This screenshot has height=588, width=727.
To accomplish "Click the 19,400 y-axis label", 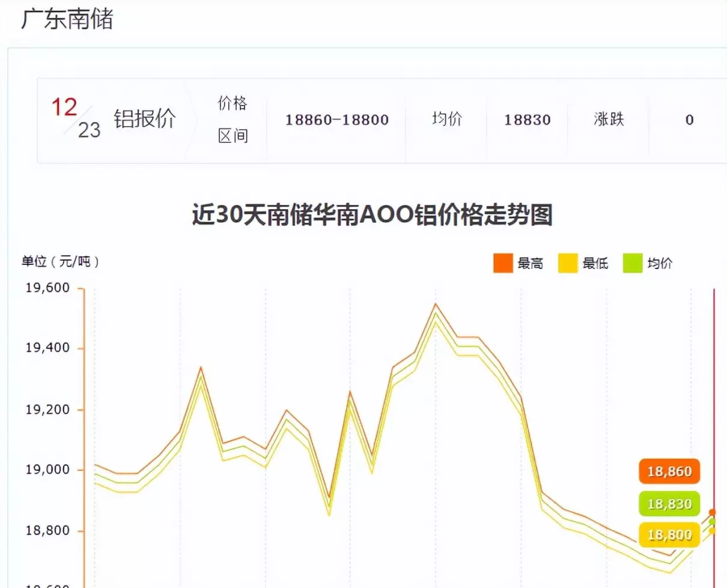I will pyautogui.click(x=47, y=348).
